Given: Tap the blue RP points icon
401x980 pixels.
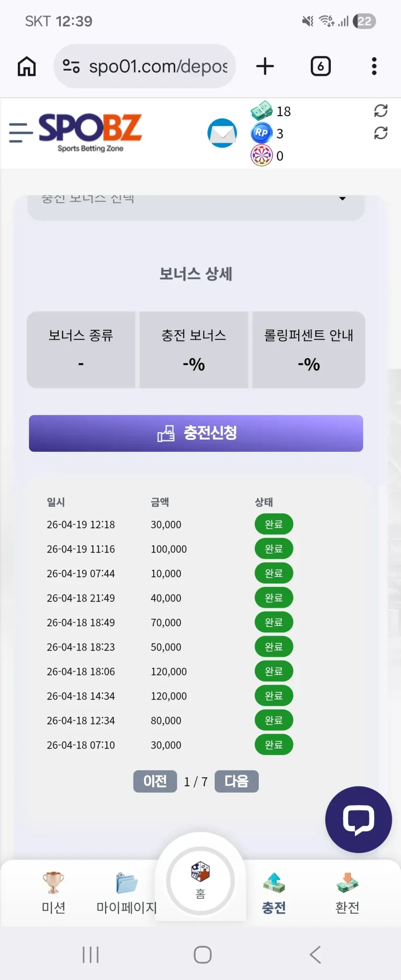Looking at the screenshot, I should 262,133.
